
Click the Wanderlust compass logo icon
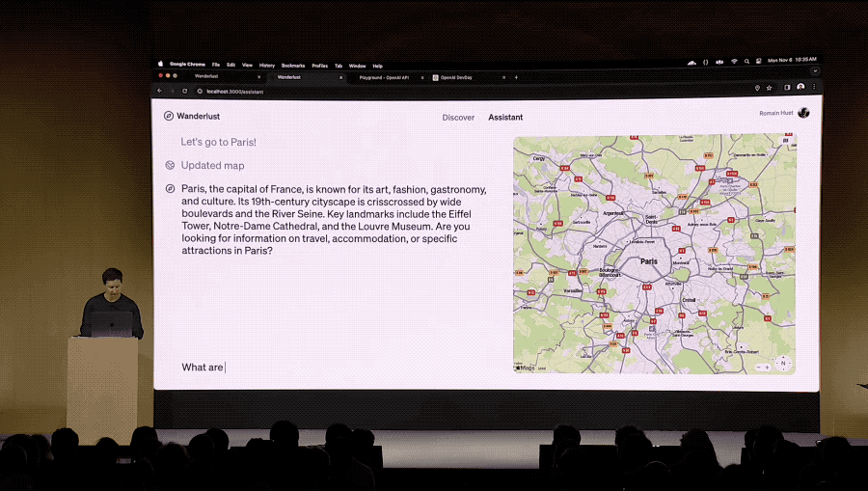169,116
